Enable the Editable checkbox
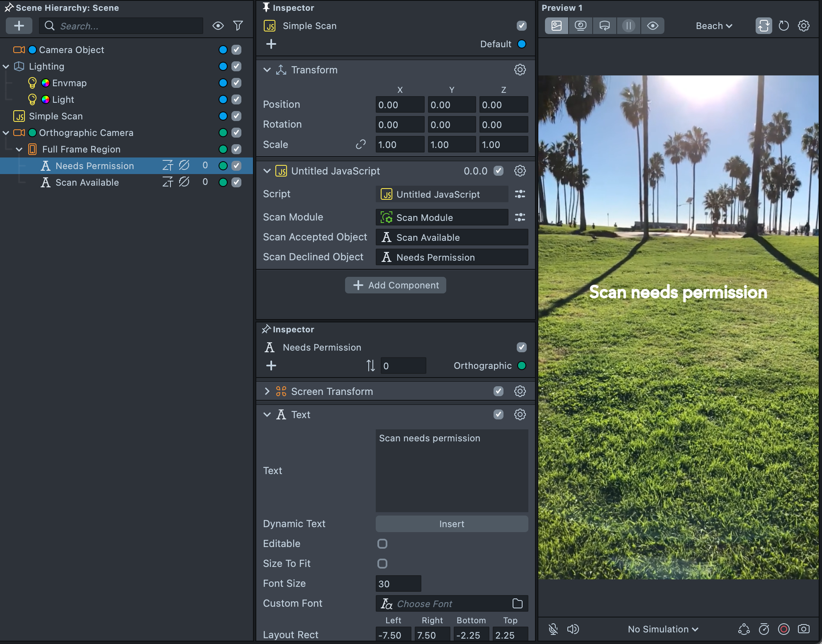This screenshot has height=644, width=822. coord(382,544)
